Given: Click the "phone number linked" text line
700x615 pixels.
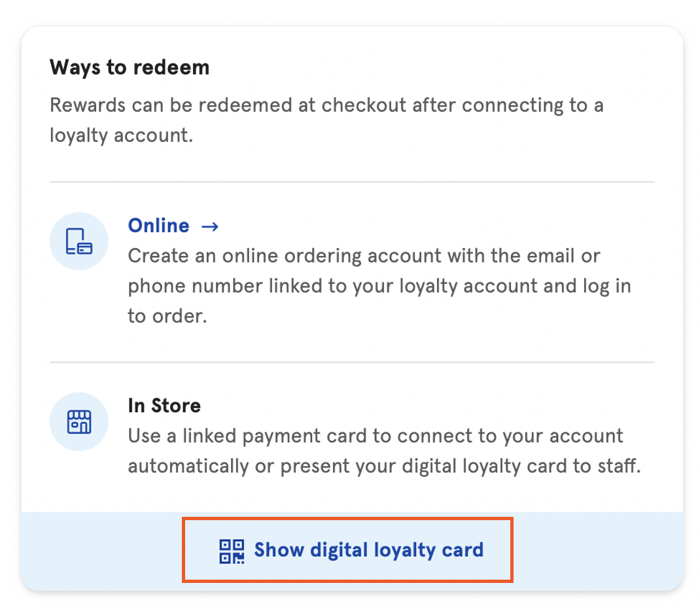Looking at the screenshot, I should (x=379, y=287).
